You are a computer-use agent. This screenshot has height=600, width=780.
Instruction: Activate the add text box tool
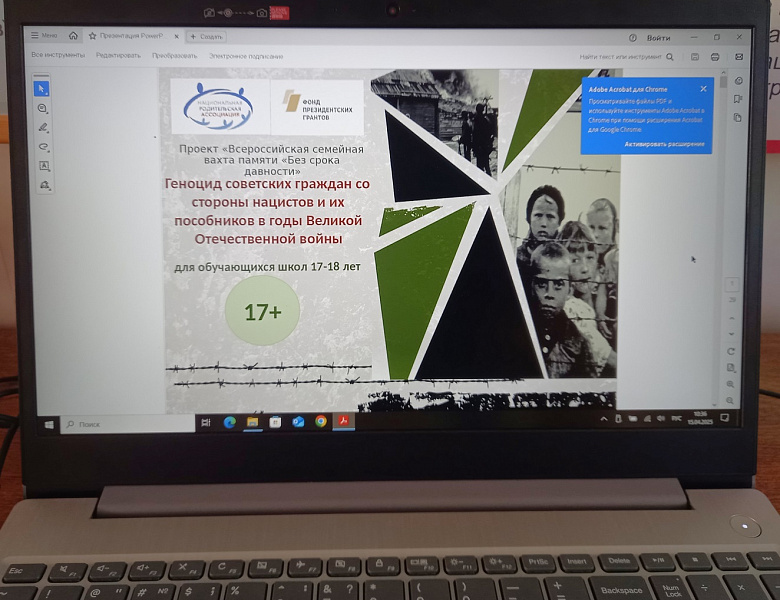(44, 166)
